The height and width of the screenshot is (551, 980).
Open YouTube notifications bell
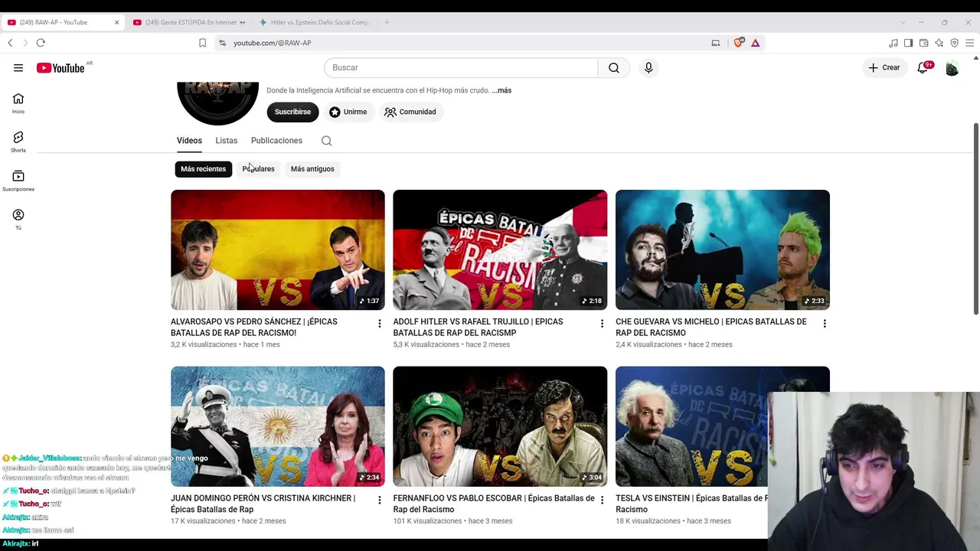pos(923,68)
